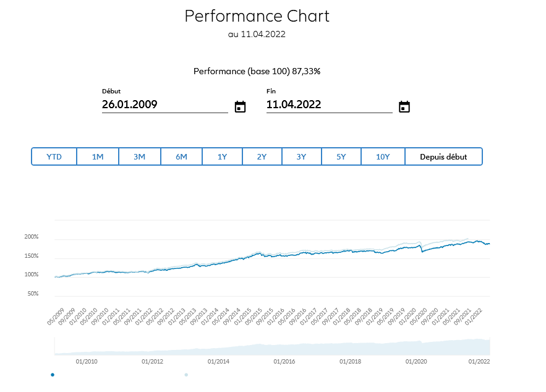
Task: Click the Performance Chart title
Action: 257,16
